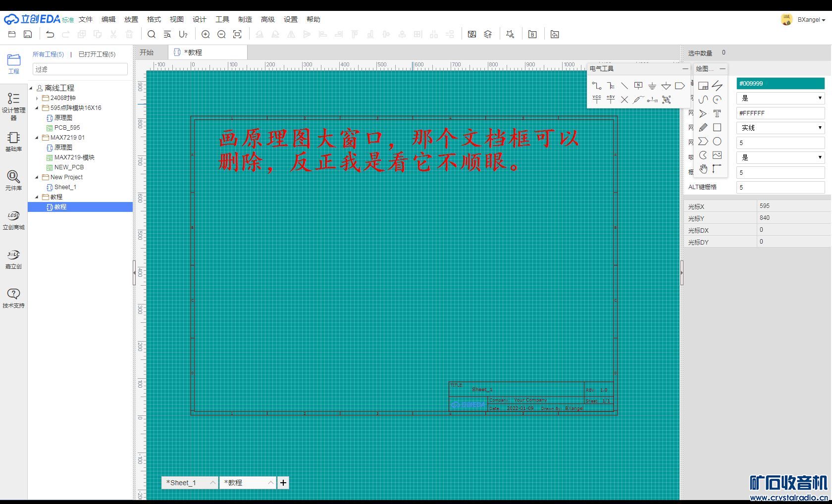Collapse the 离线工程 tree root
Screen dimensions: 832x504
coord(31,88)
